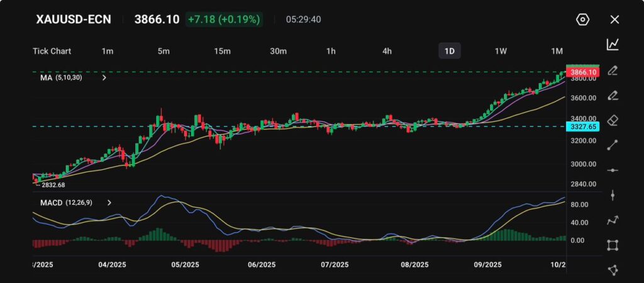Switch to the Tick Chart view
Screen dimensions: 644x283
[52, 51]
